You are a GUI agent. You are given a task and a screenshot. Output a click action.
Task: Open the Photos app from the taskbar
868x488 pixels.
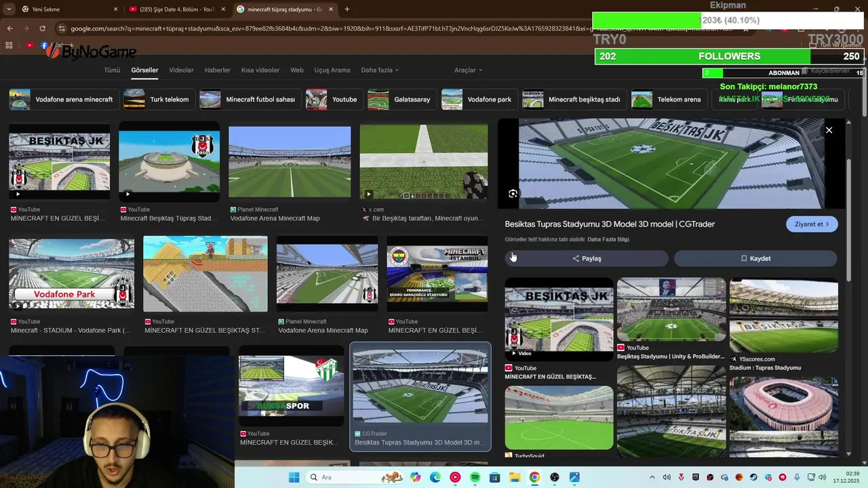tap(574, 478)
